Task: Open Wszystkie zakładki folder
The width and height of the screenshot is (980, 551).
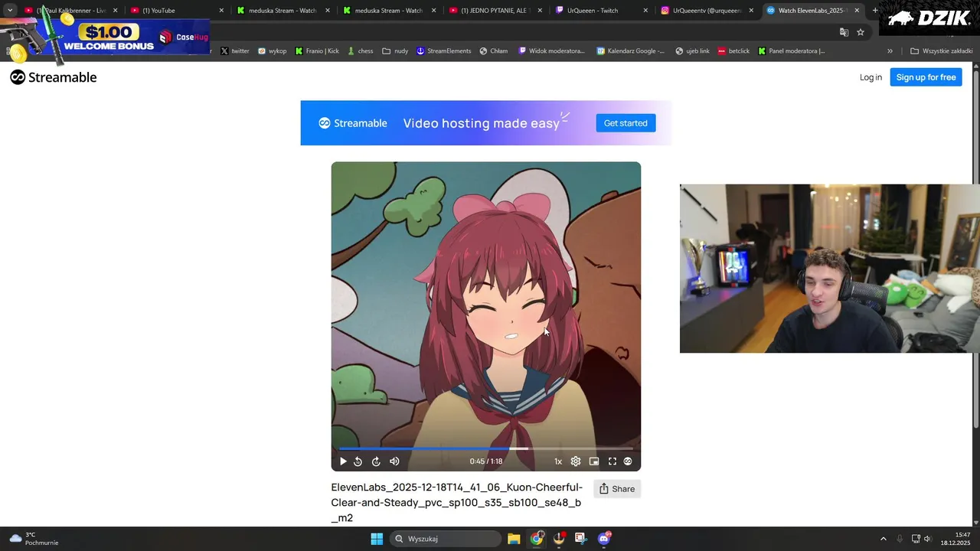Action: click(x=941, y=51)
